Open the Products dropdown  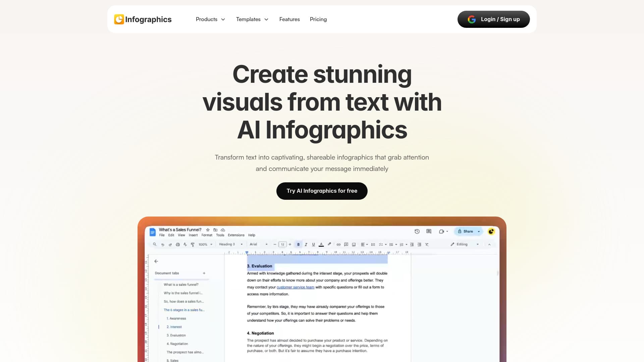[x=210, y=19]
